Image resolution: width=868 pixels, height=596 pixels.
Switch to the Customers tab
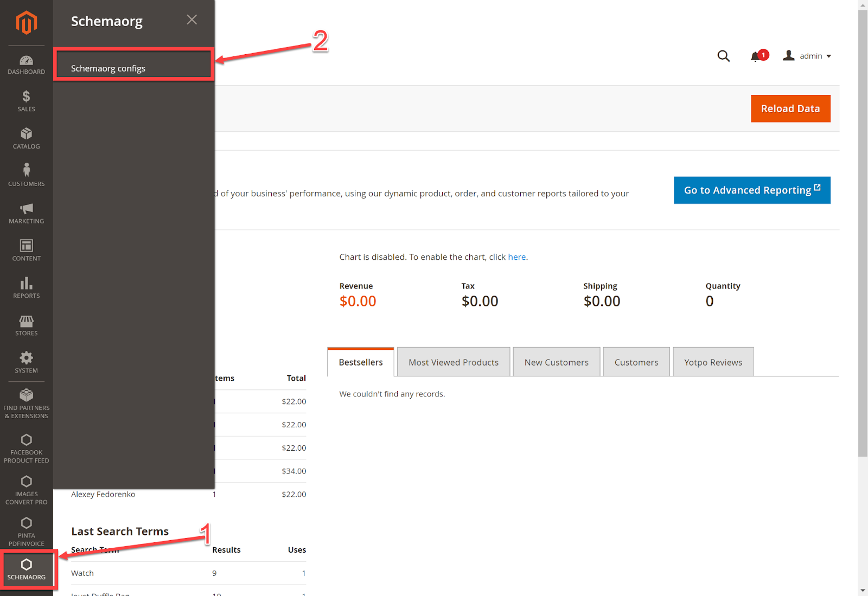click(636, 362)
